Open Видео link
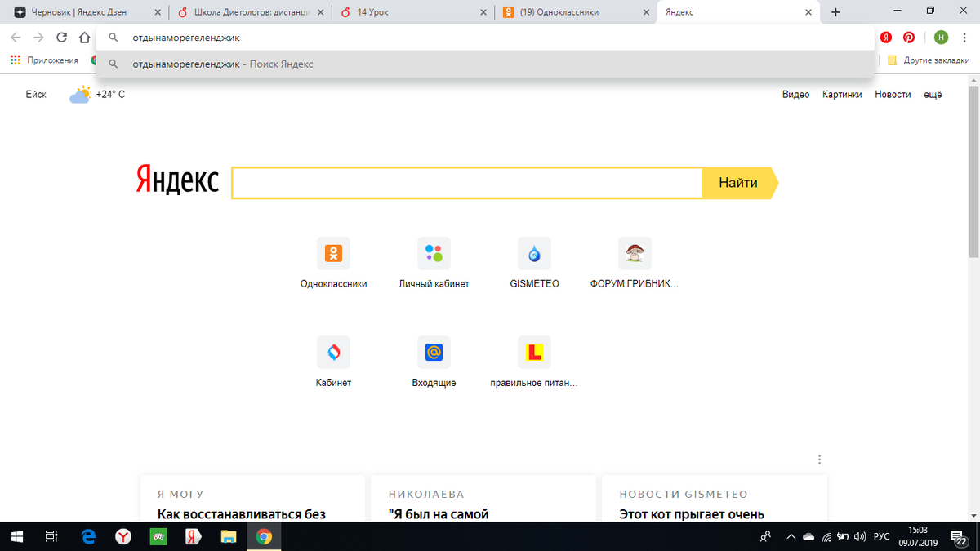Screen dimensions: 980x551 [795, 95]
